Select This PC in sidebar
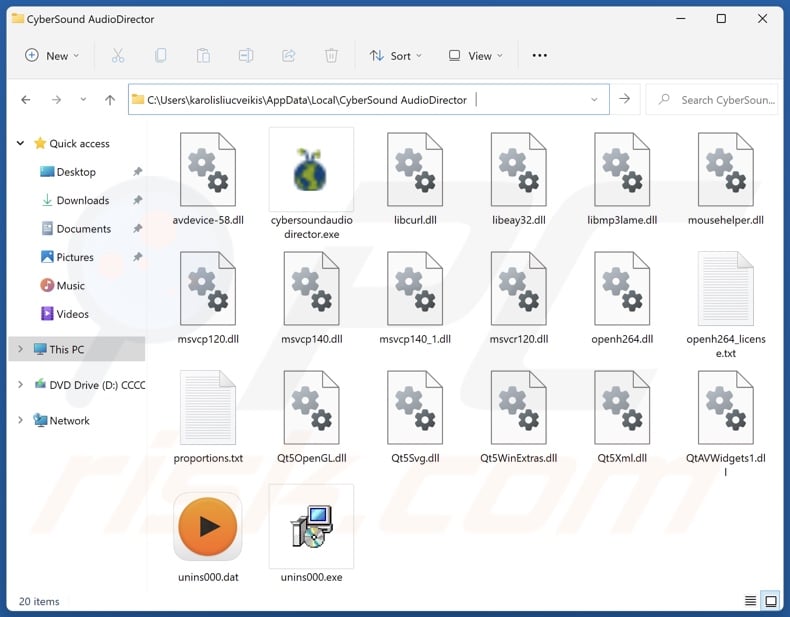The width and height of the screenshot is (790, 617). pyautogui.click(x=77, y=349)
